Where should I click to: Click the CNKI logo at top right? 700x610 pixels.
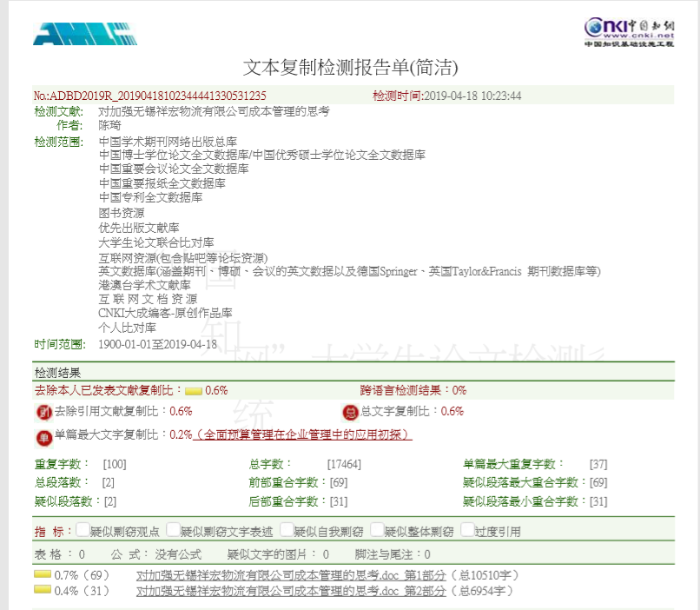(629, 32)
